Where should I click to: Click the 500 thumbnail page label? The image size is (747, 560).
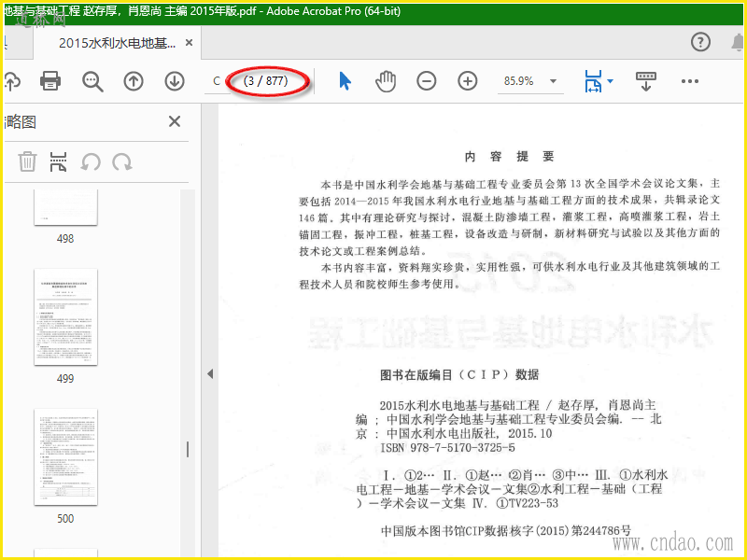pos(65,519)
